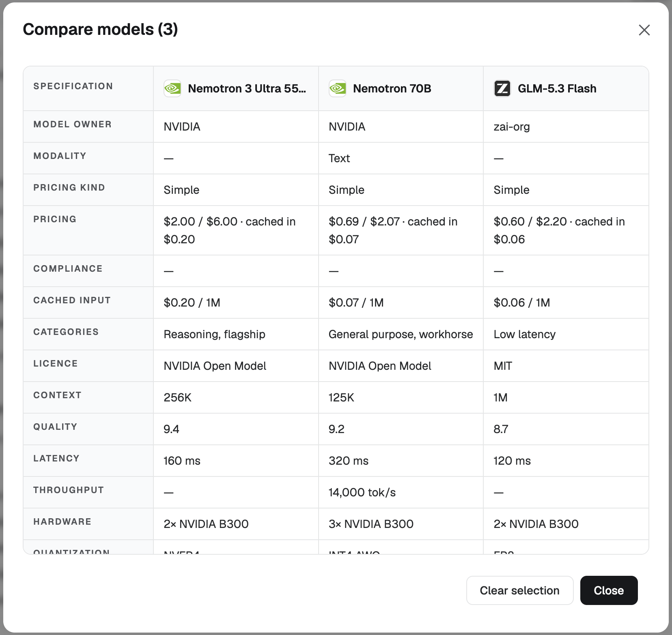Click the Clear selection button
The image size is (672, 635).
(519, 590)
